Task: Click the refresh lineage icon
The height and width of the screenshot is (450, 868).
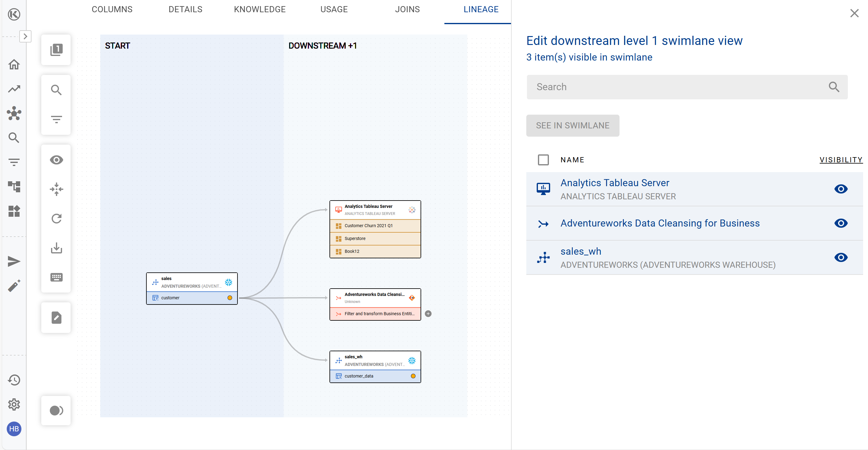Action: 56,218
